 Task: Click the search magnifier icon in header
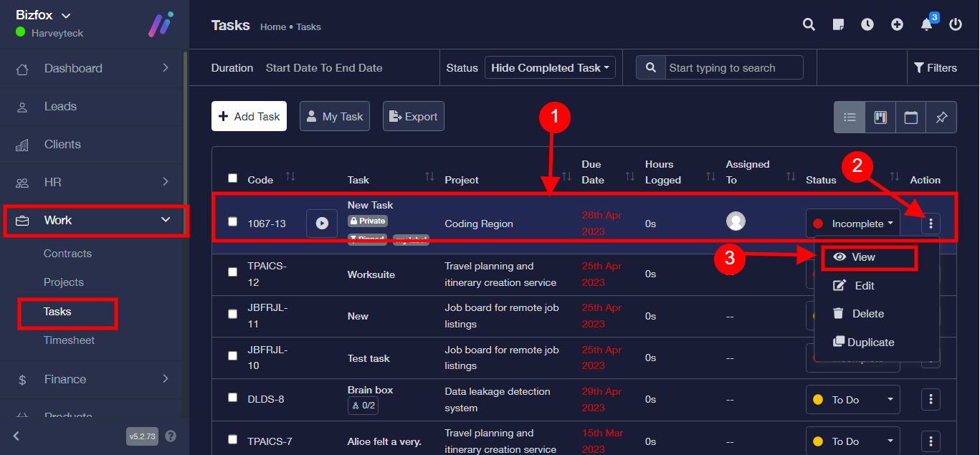point(809,24)
